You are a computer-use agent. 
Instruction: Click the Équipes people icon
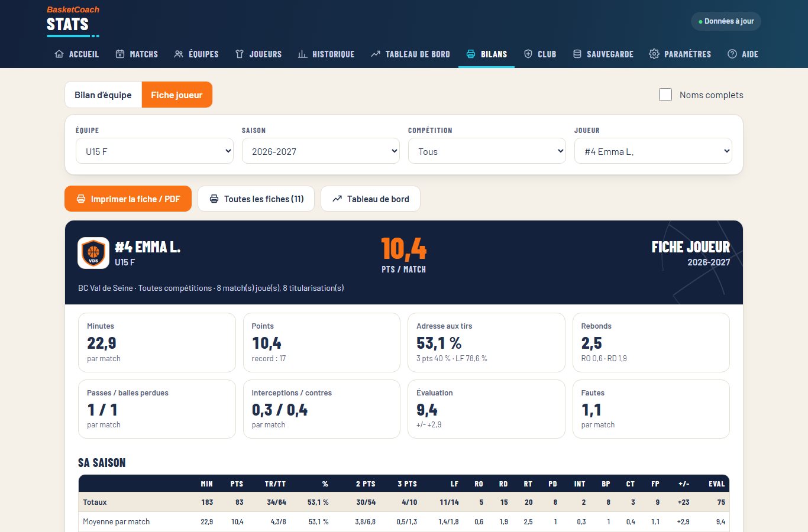click(x=179, y=54)
